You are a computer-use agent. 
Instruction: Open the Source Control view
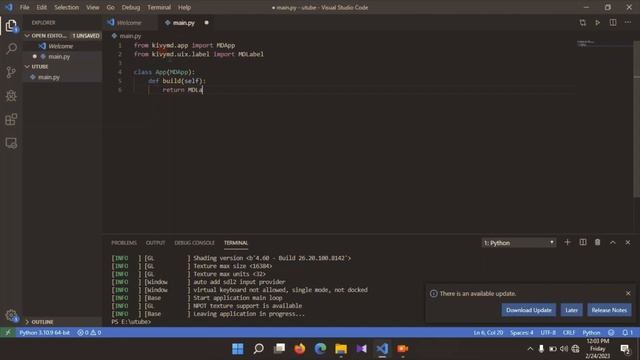11,72
